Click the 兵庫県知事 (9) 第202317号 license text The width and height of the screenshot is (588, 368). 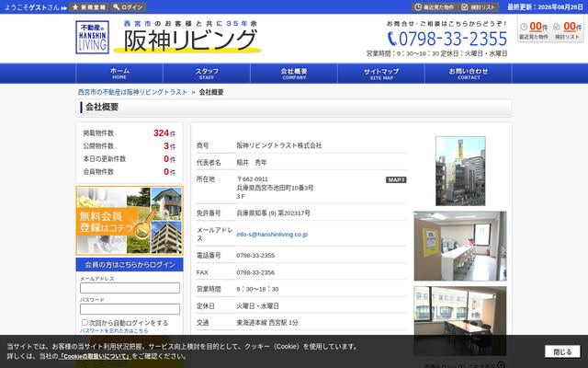273,213
